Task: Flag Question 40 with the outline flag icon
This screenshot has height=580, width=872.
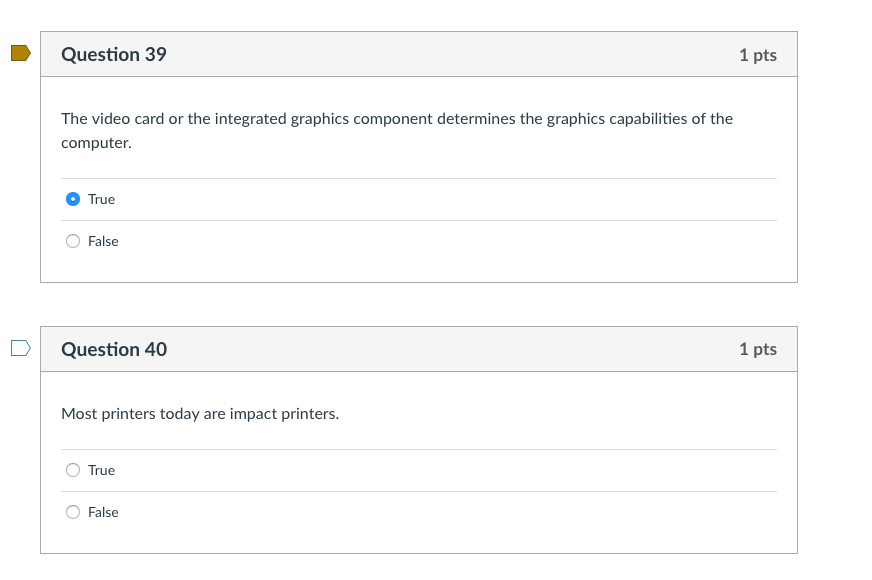Action: (x=20, y=348)
